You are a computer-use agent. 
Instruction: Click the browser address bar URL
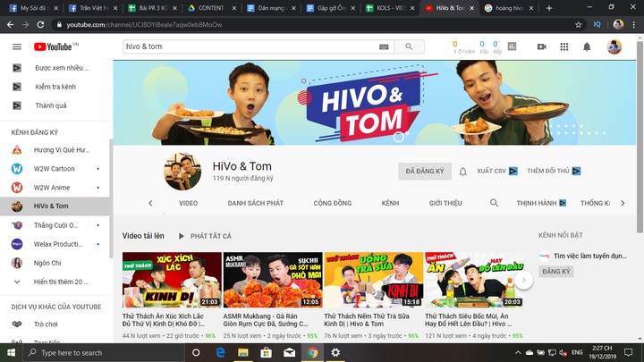(x=144, y=25)
